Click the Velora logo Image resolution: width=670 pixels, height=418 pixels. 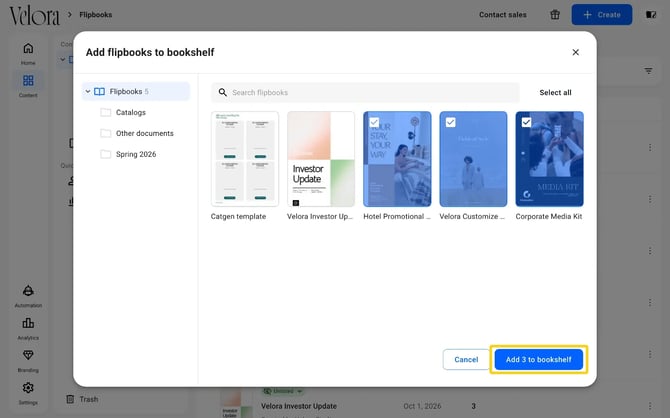click(x=34, y=15)
